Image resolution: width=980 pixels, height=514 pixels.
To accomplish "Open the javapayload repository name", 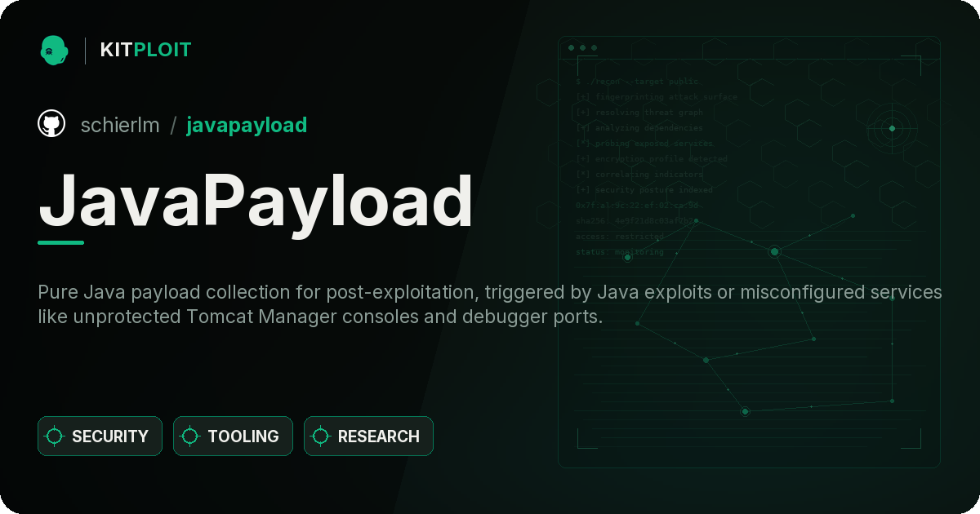I will tap(247, 126).
